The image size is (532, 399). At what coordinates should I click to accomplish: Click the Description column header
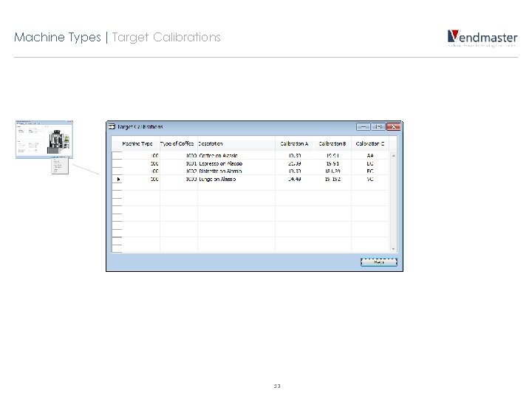[236, 143]
